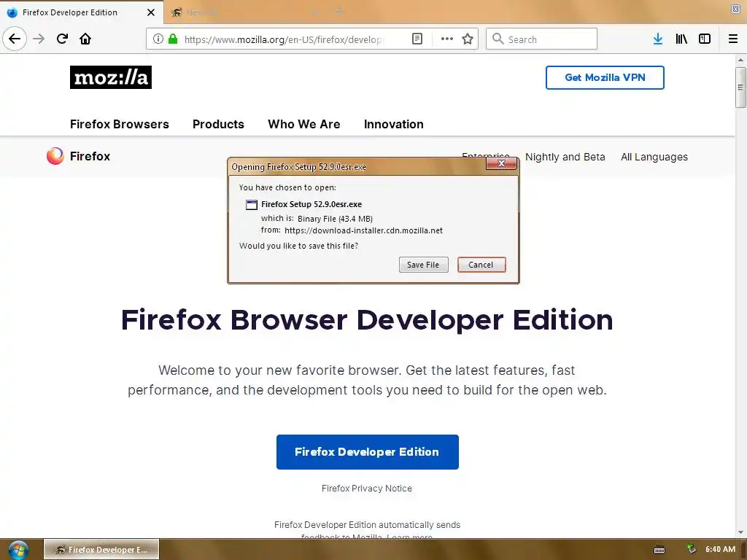
Task: Open Products menu
Action: [218, 124]
